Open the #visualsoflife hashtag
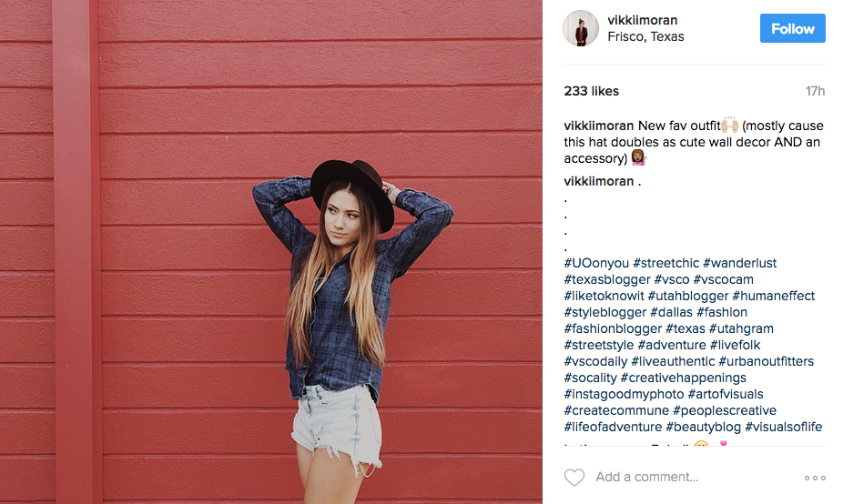Image resolution: width=843 pixels, height=504 pixels. pyautogui.click(x=783, y=428)
